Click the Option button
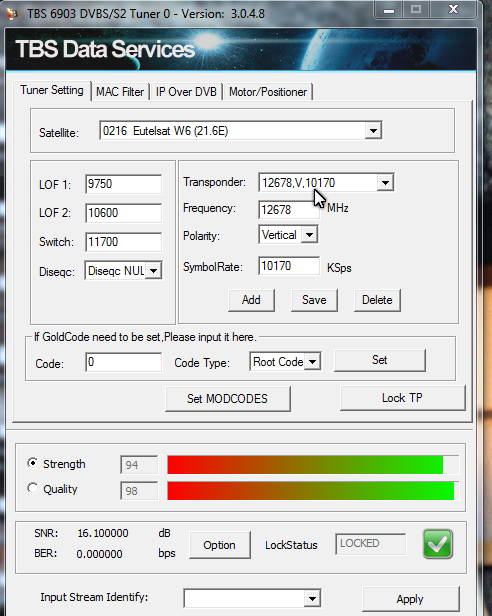 coord(219,545)
